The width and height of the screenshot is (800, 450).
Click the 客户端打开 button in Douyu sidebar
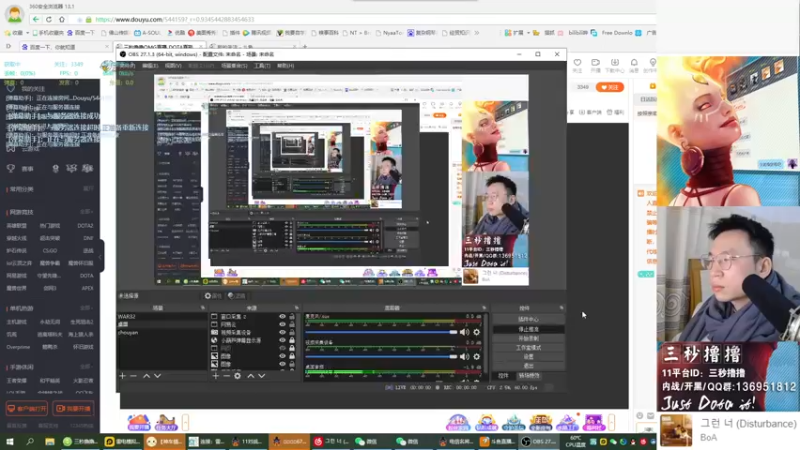coord(27,409)
